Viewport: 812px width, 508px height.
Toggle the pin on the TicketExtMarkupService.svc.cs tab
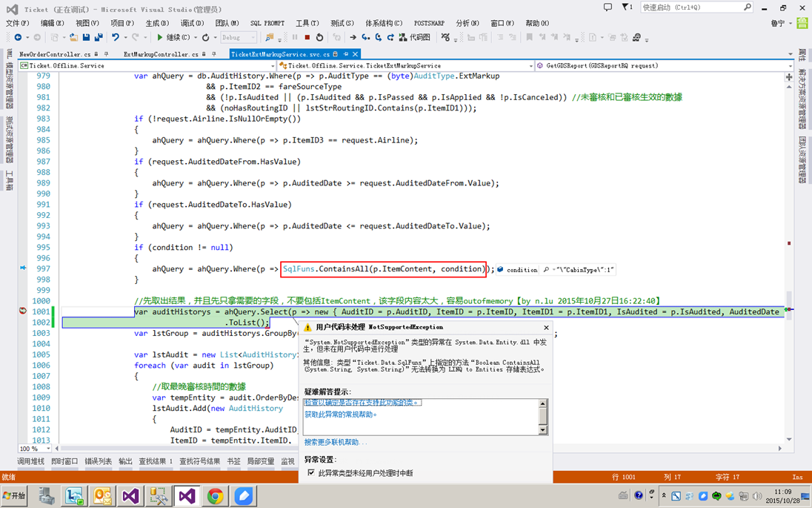pyautogui.click(x=345, y=54)
